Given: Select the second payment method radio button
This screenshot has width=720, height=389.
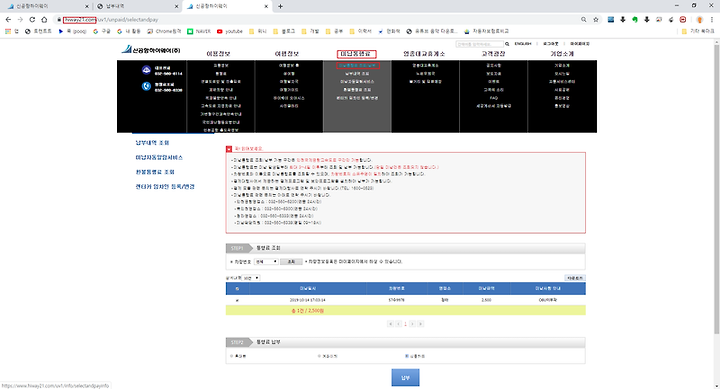Looking at the screenshot, I should pos(319,356).
